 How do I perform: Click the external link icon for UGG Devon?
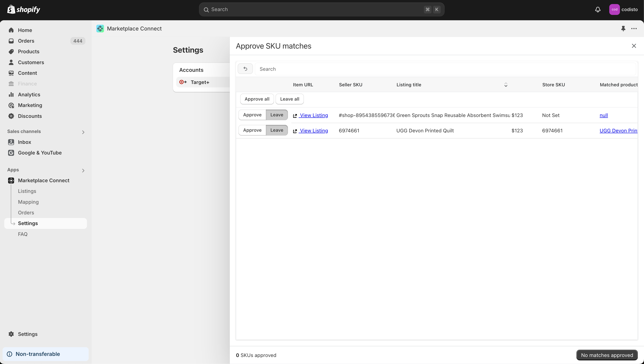[x=295, y=131]
